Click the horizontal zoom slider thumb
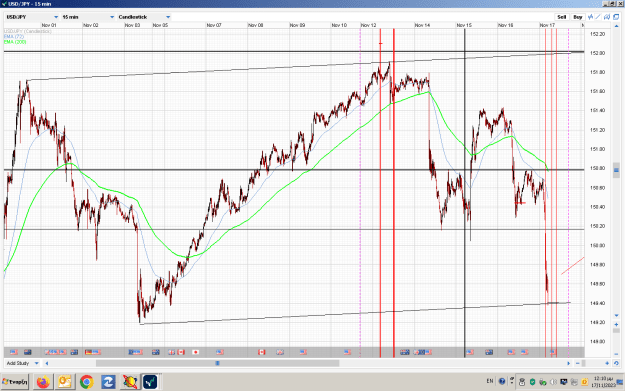 tap(584, 363)
